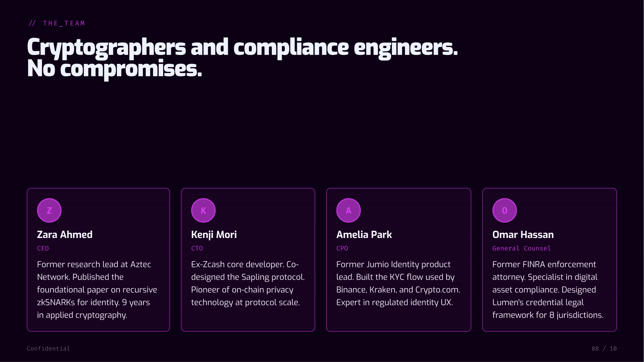This screenshot has width=644, height=362.
Task: Select the Amelia Park name heading
Action: pyautogui.click(x=364, y=235)
